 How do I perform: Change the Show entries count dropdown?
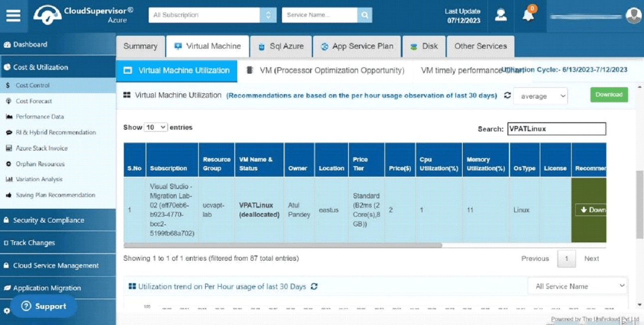pos(156,128)
